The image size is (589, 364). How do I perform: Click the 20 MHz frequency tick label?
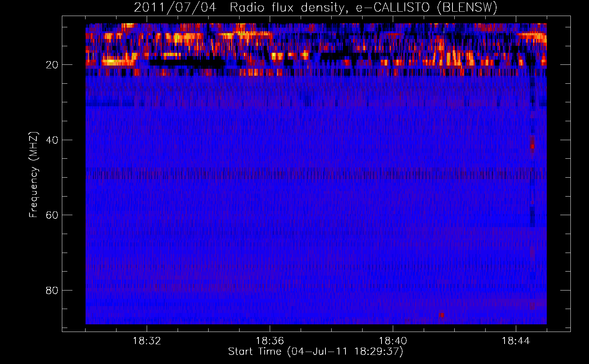[52, 65]
